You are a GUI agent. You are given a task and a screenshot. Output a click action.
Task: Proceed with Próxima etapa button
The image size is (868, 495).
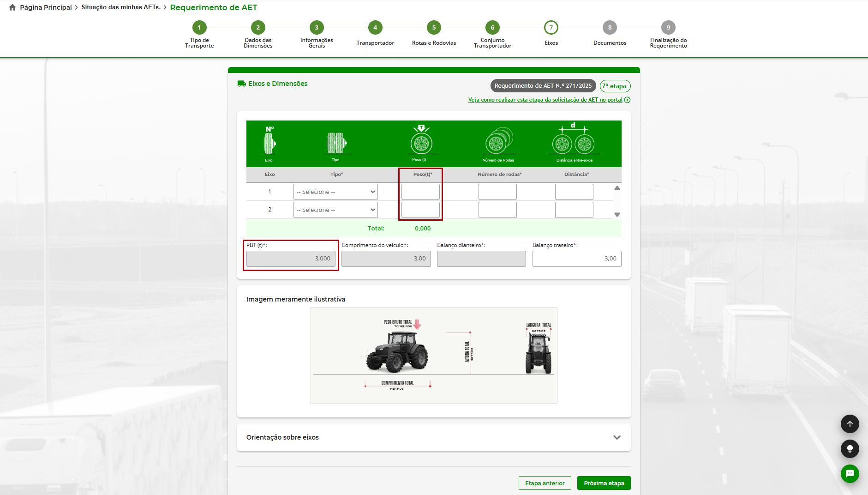tap(604, 483)
